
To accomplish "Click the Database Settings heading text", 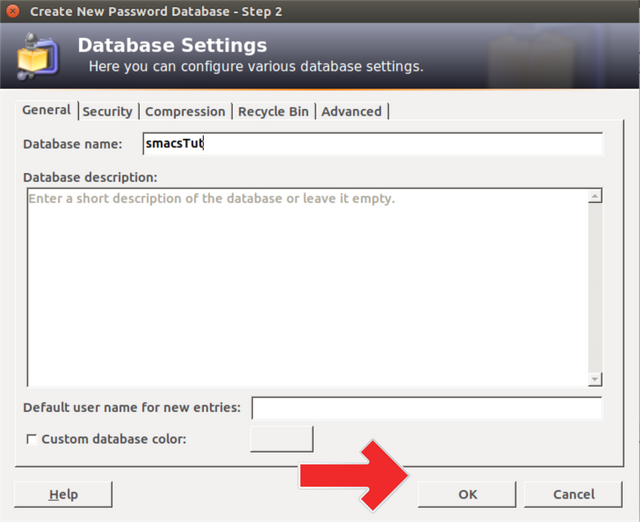I will (172, 46).
